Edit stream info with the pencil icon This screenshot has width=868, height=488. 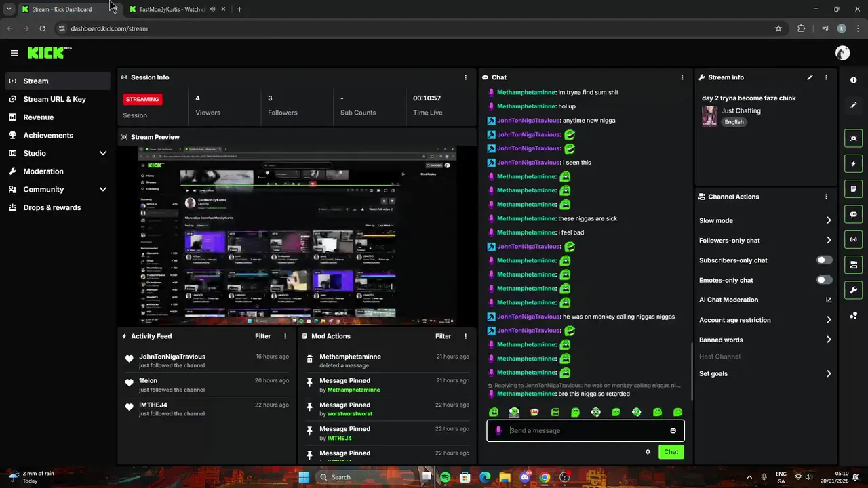(x=810, y=77)
